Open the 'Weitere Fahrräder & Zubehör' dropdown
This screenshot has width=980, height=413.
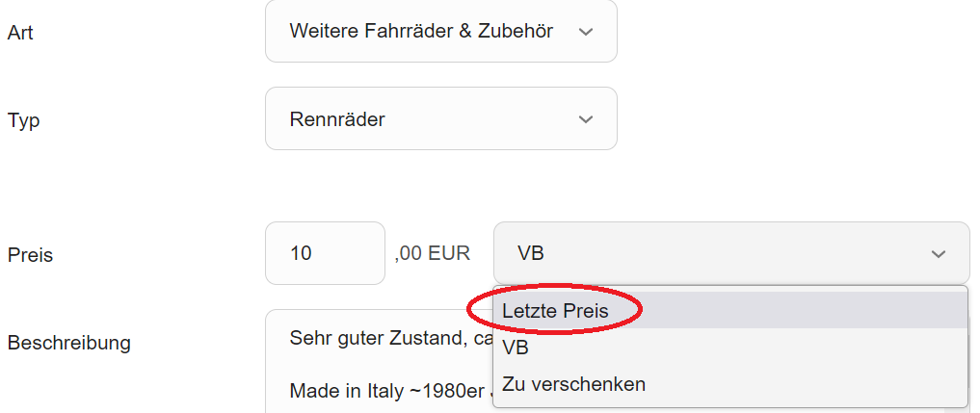tap(440, 32)
